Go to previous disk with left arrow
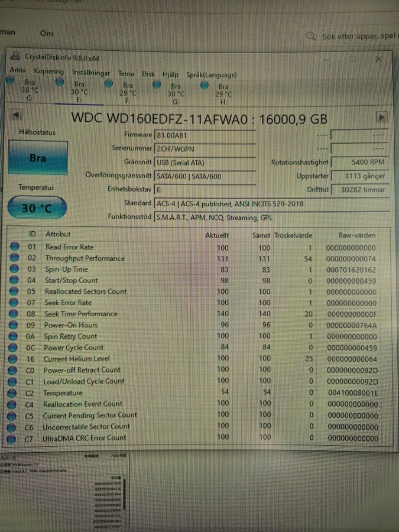This screenshot has width=399, height=532. pos(16,115)
